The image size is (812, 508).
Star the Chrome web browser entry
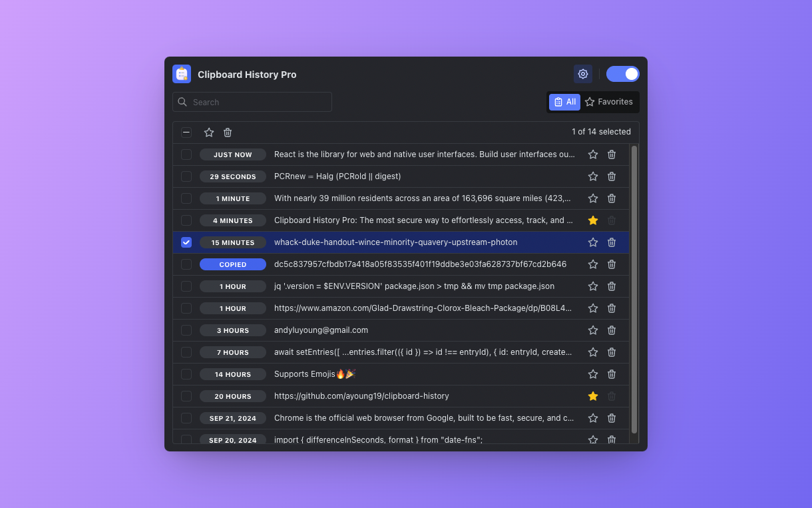593,418
